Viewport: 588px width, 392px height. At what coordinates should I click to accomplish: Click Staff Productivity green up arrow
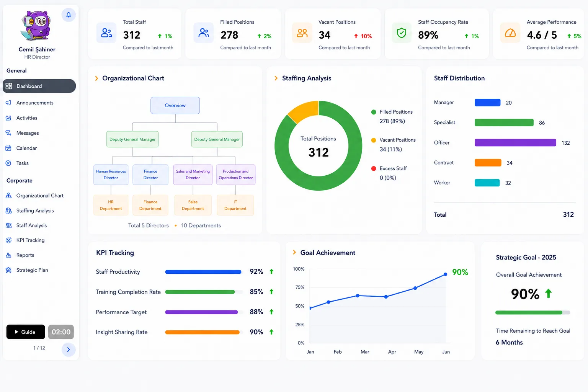click(271, 271)
